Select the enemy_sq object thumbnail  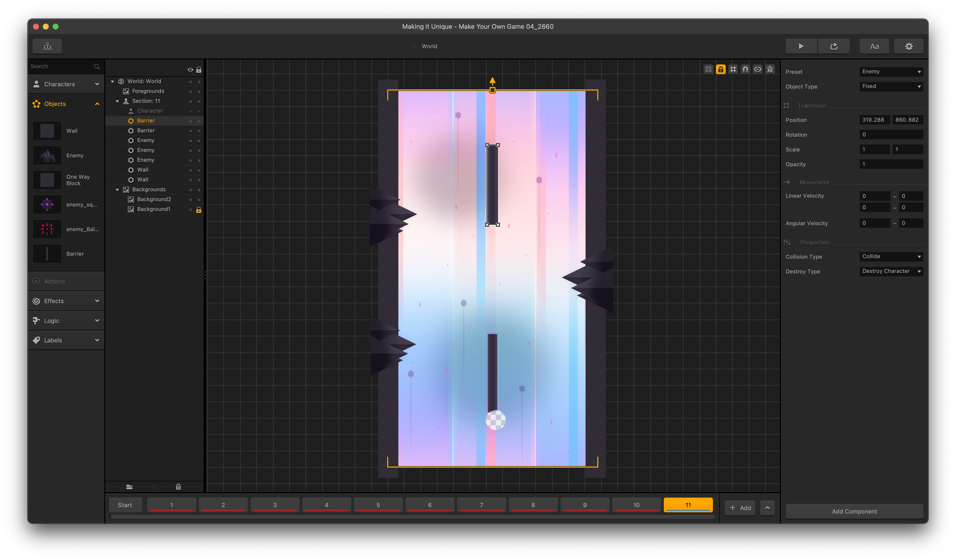(47, 205)
